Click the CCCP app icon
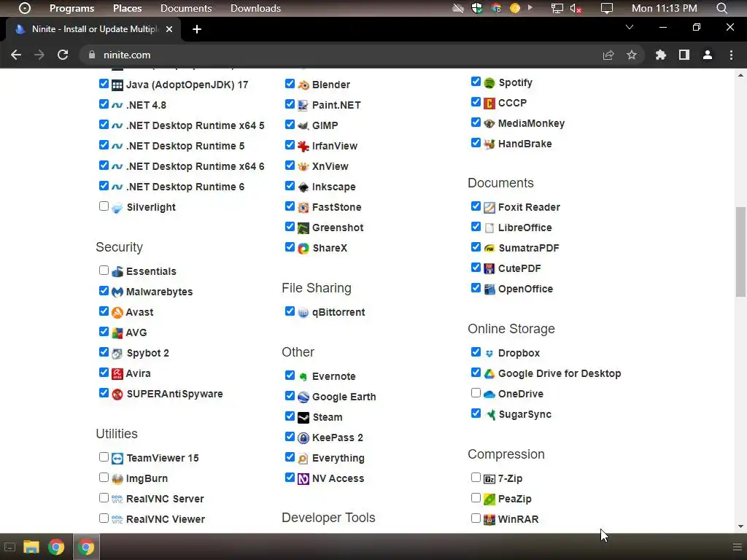 (489, 104)
